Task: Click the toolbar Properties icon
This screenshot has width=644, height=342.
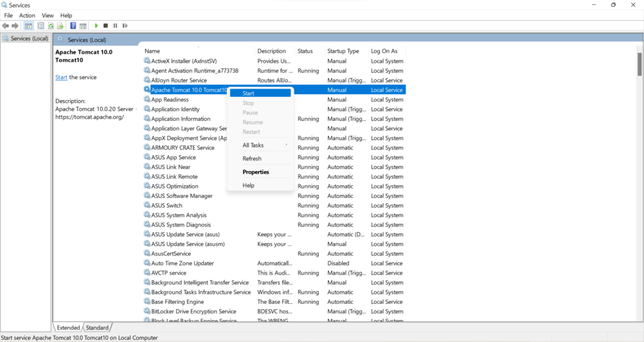Action: tap(41, 26)
